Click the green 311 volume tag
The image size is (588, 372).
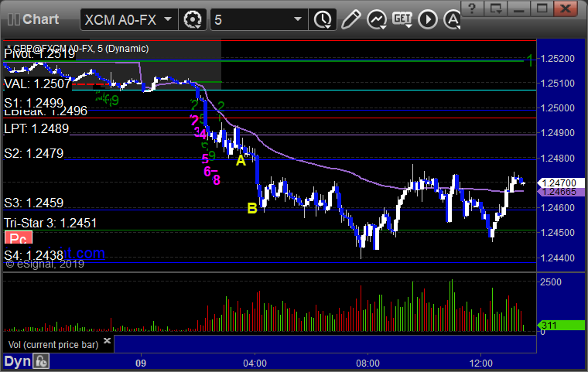pos(560,326)
